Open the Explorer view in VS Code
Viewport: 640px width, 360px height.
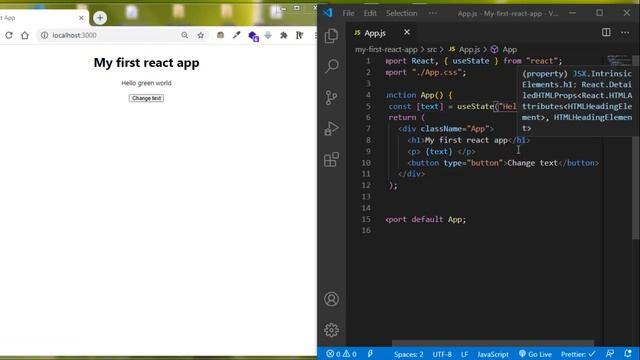[331, 36]
